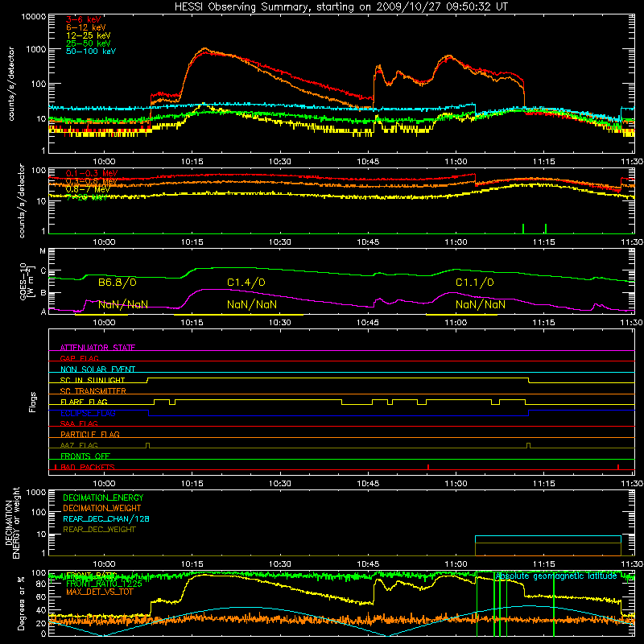Select the cyan 50-100 keV legend label
Image resolution: width=644 pixels, height=644 pixels.
point(90,51)
